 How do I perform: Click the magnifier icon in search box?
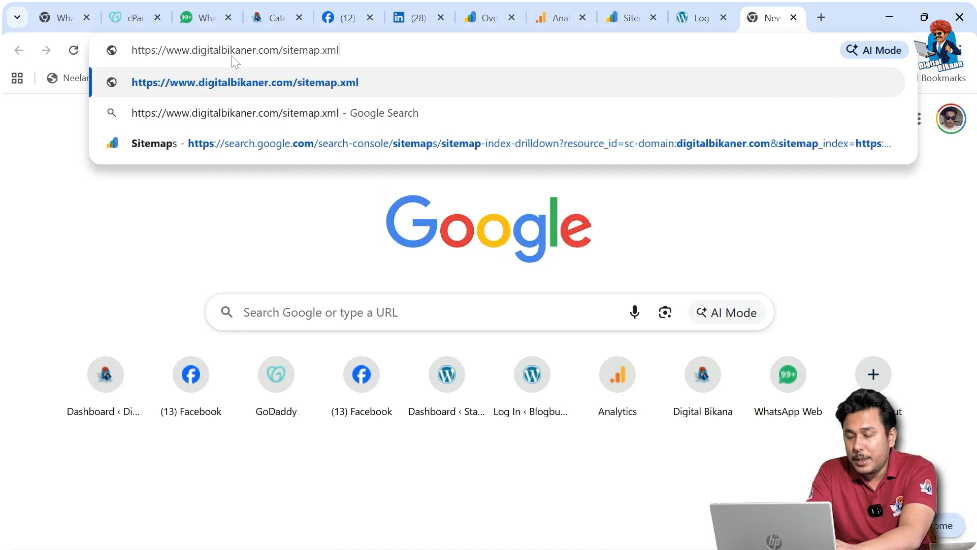tap(227, 312)
